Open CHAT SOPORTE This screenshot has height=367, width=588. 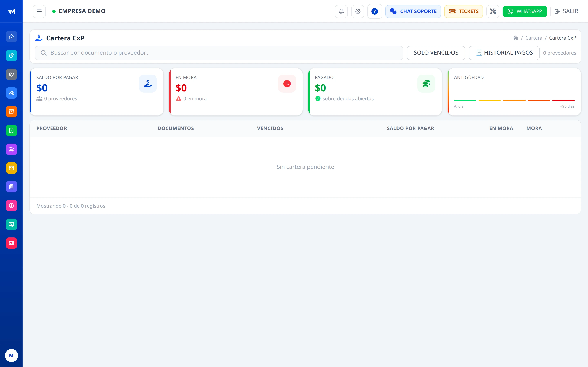coord(413,11)
